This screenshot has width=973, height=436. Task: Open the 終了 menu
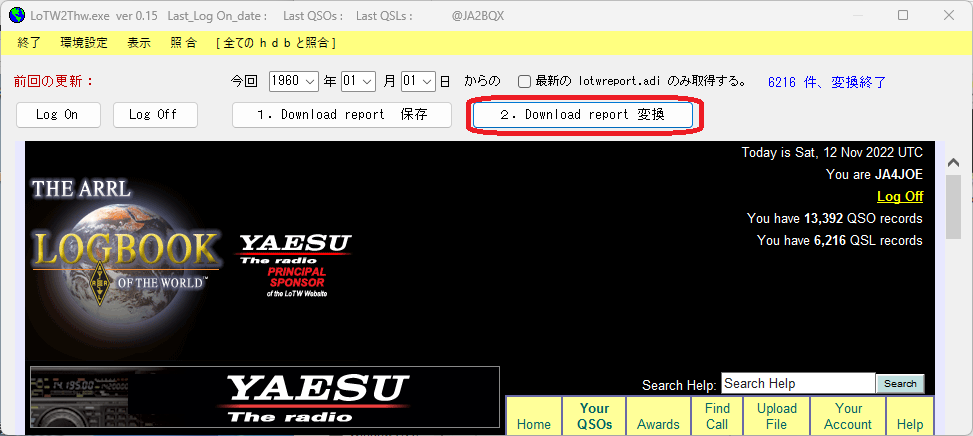tap(29, 43)
